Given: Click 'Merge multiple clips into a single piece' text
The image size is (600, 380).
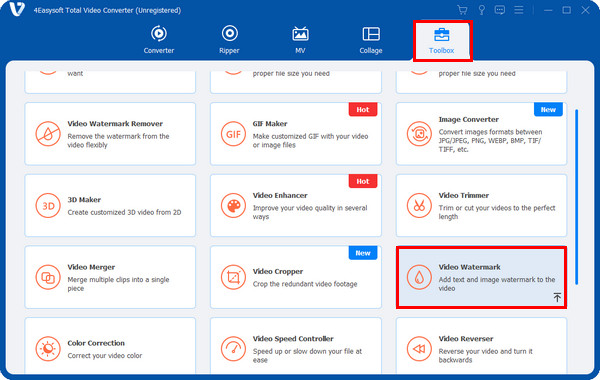Looking at the screenshot, I should pyautogui.click(x=118, y=284).
